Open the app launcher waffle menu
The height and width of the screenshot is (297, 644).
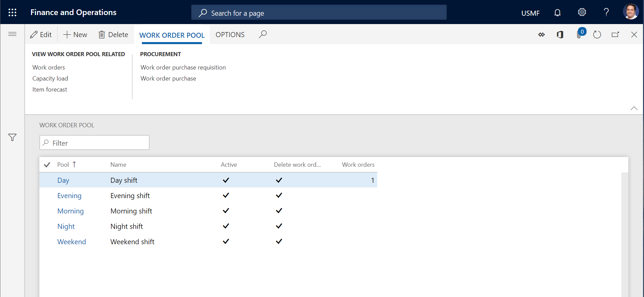(12, 12)
